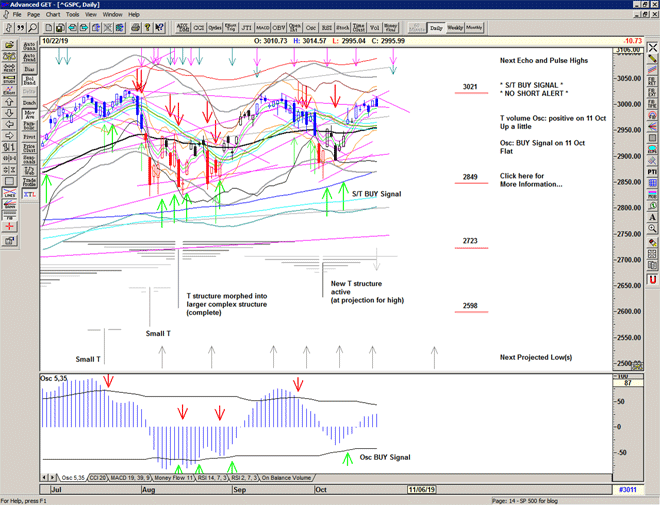Click the left arrow tool icon
The image size is (660, 505).
[x=9, y=125]
